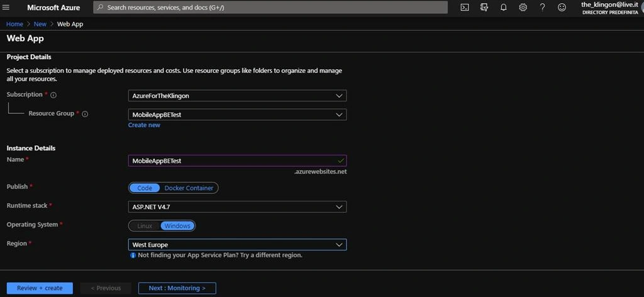This screenshot has height=297, width=644.
Task: Click the Web App breadcrumb text
Action: 70,24
